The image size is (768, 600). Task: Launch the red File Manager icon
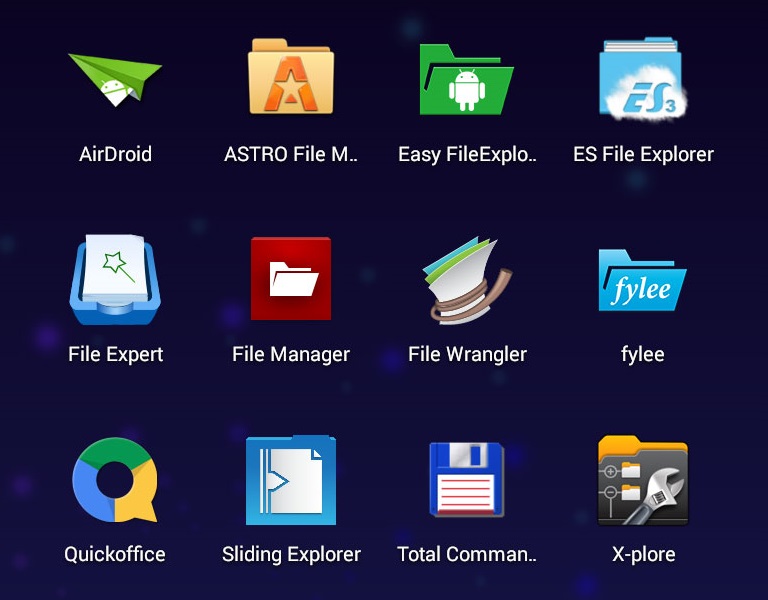[x=291, y=279]
